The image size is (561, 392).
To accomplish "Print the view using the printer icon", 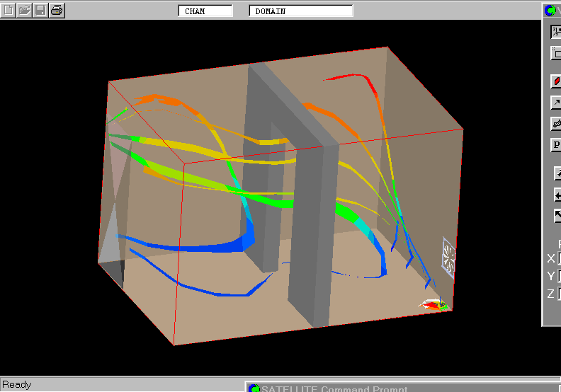I will 57,11.
